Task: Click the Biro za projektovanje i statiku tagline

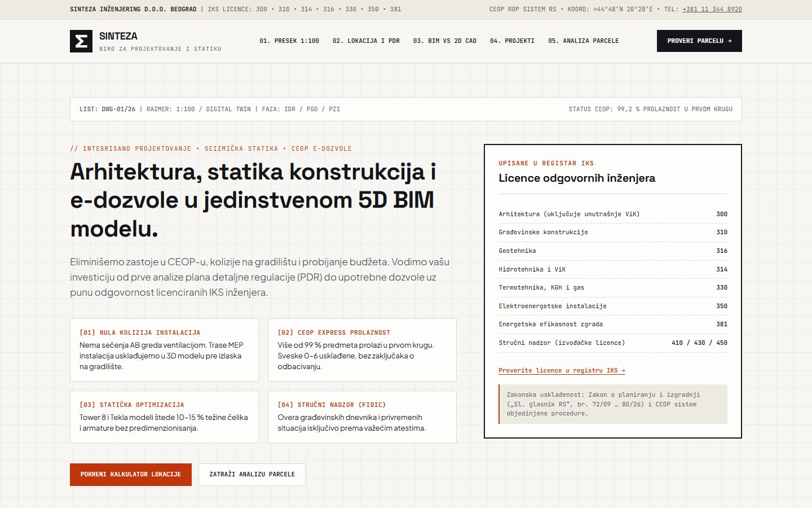Action: (160, 49)
